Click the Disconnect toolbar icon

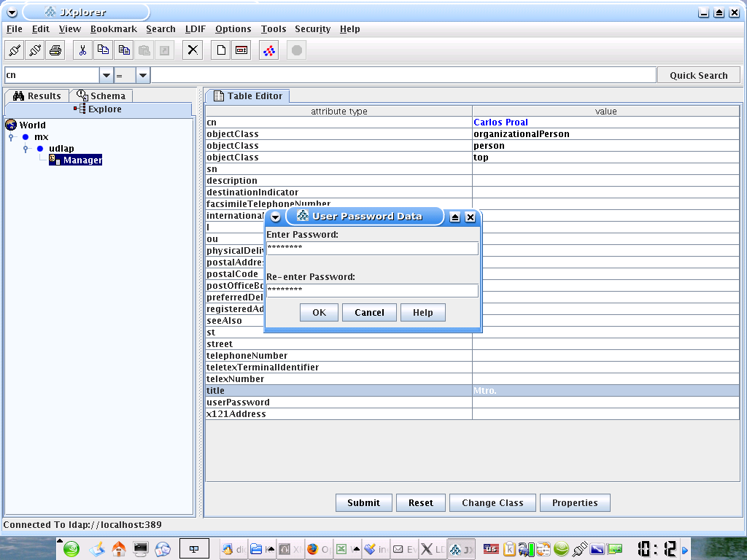35,50
